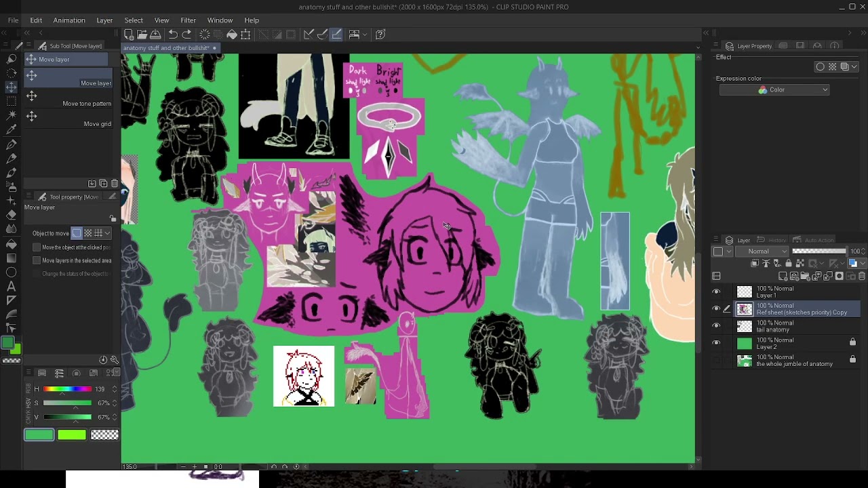Open the Filter menu
This screenshot has height=488, width=868.
(189, 20)
